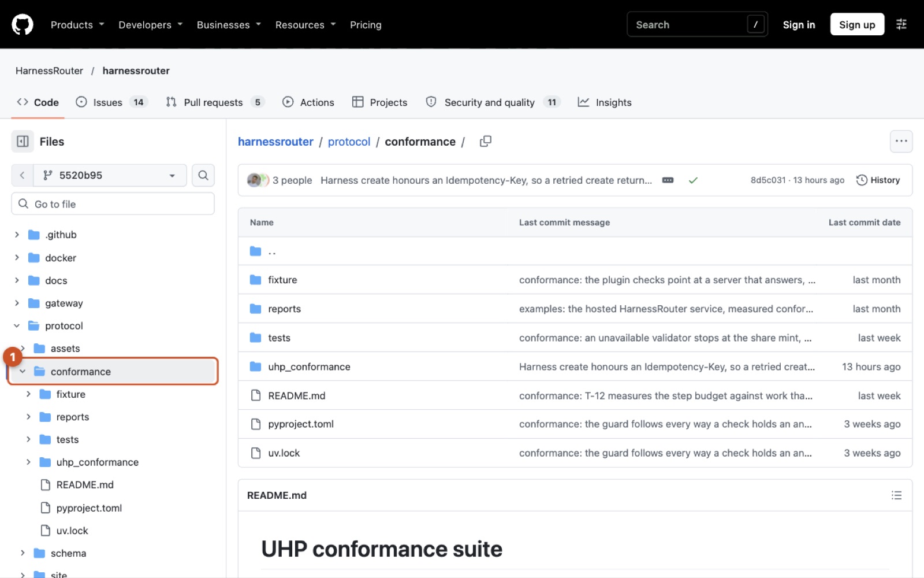Go to the Actions tab
The height and width of the screenshot is (578, 924).
[x=308, y=102]
